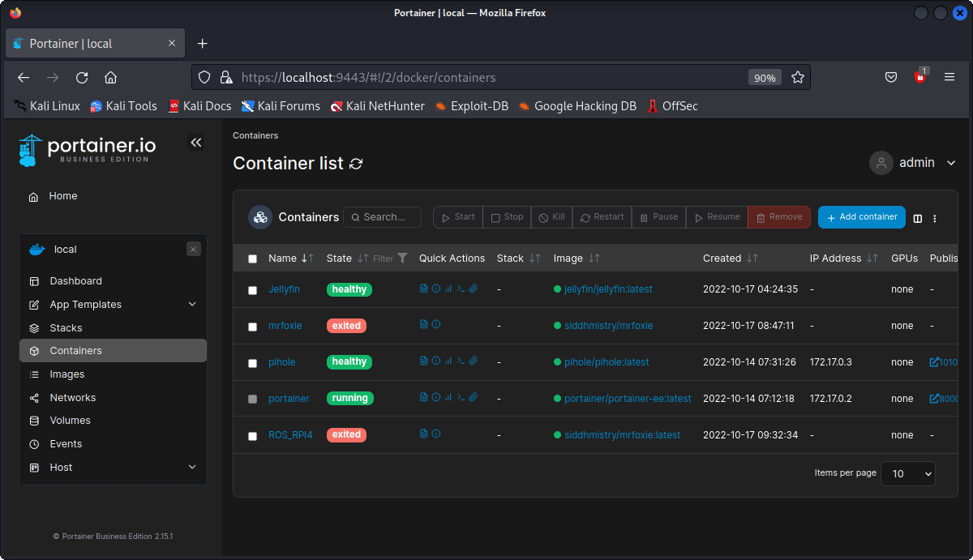This screenshot has height=560, width=973.
Task: Sort containers by the Created column
Action: point(731,259)
